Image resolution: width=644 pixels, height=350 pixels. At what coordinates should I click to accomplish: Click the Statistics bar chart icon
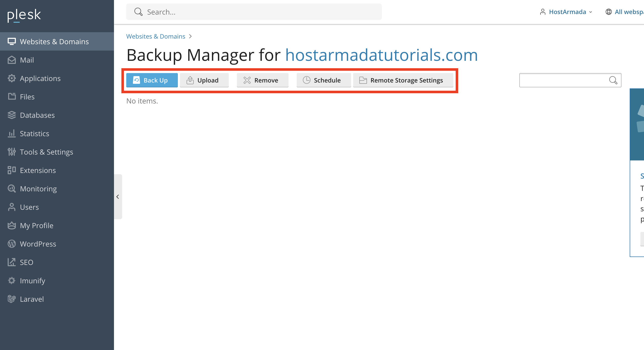(x=12, y=133)
